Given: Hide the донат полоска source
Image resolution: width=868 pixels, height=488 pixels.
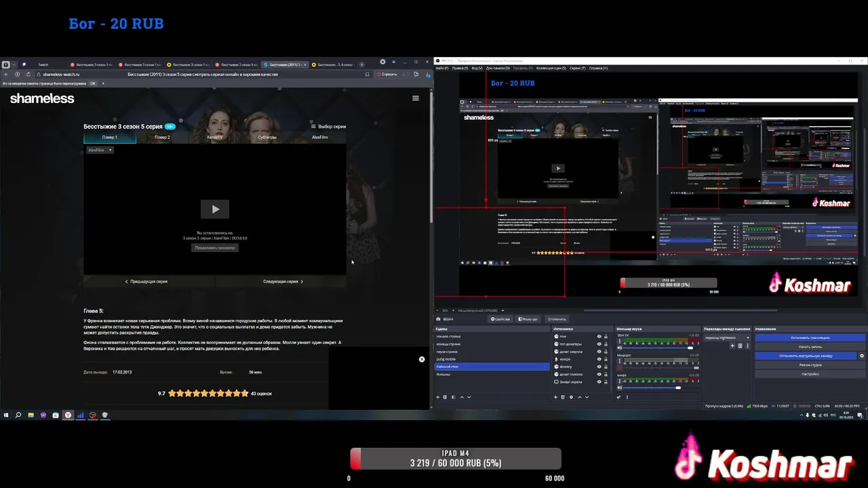Looking at the screenshot, I should pos(599,374).
